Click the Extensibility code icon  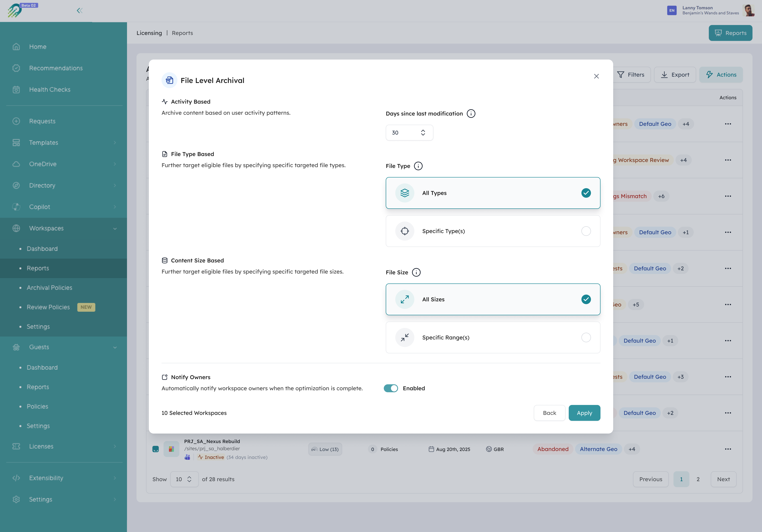pyautogui.click(x=16, y=478)
